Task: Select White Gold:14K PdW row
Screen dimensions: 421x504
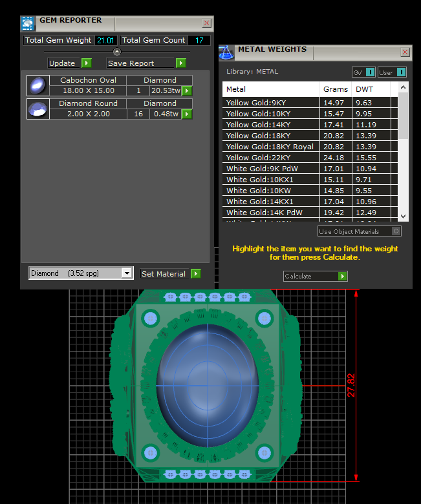Action: tap(272, 213)
